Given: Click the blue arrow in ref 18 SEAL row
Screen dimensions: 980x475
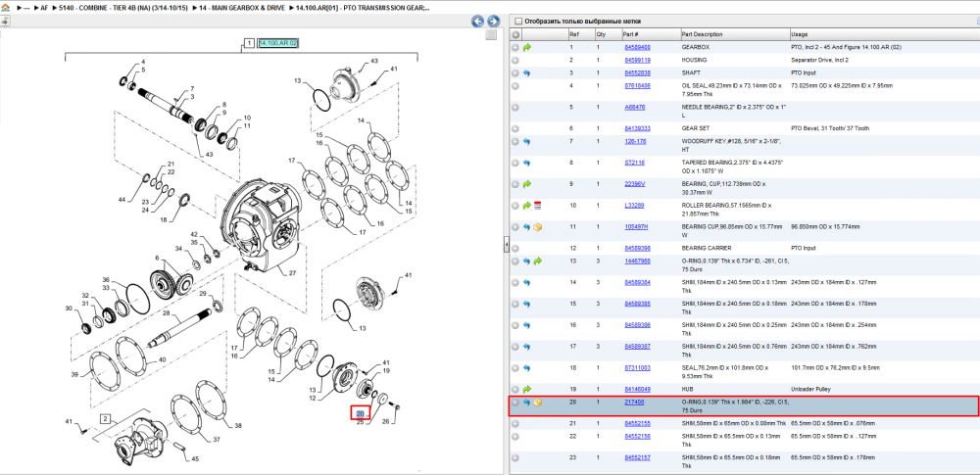Looking at the screenshot, I should (527, 368).
